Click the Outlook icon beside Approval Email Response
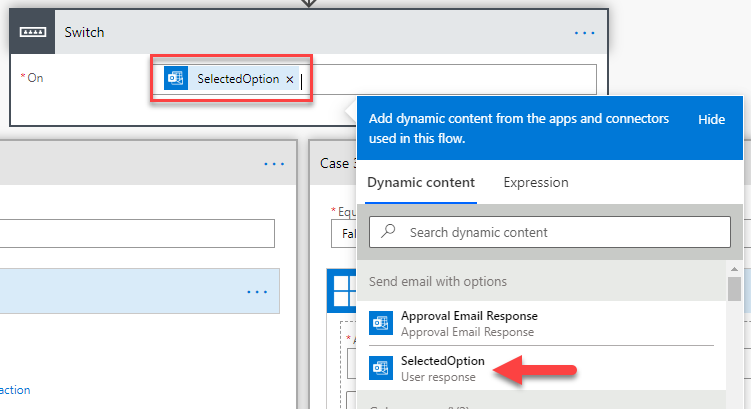Screen dimensions: 751x409 [x=381, y=323]
